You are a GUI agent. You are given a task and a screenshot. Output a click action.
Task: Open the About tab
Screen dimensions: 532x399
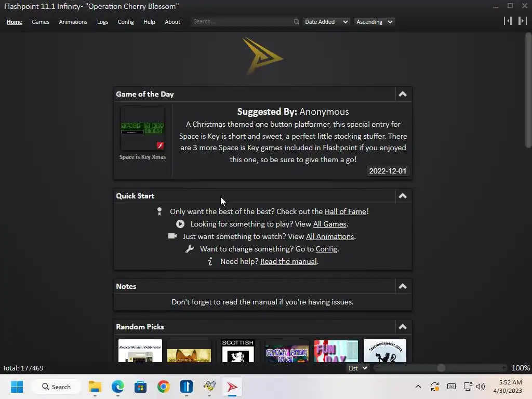pos(172,22)
